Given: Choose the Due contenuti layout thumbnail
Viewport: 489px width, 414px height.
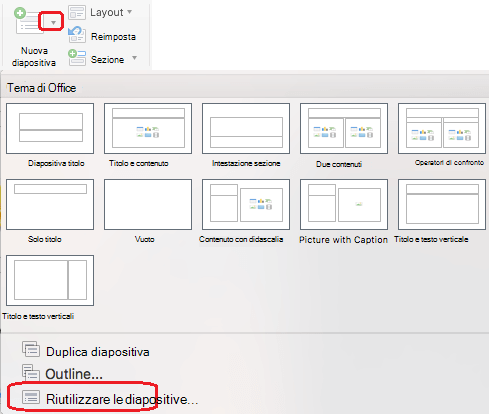Looking at the screenshot, I should (x=344, y=128).
